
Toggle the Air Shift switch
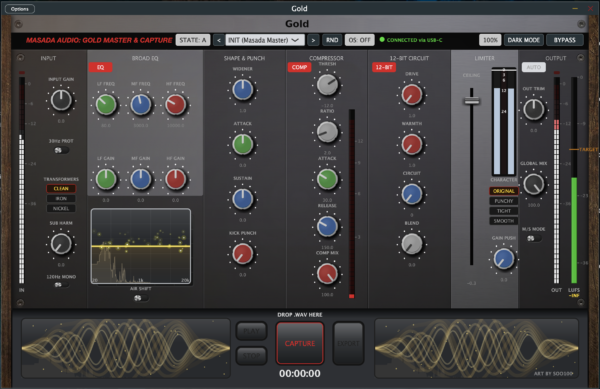click(140, 298)
